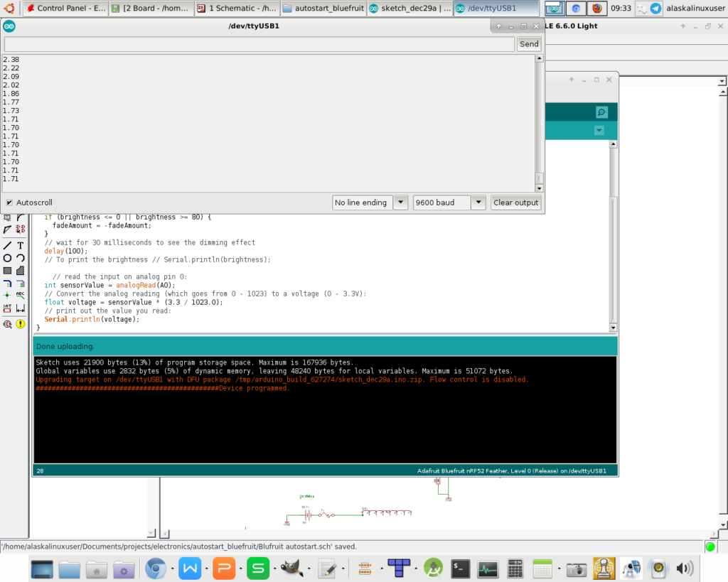Click the yellow Errors warning icon

pos(21,324)
